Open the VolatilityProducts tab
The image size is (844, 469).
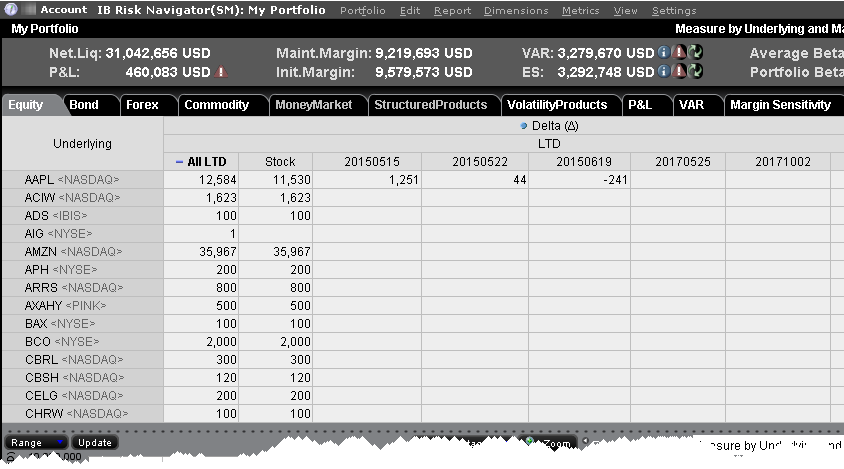pos(556,104)
